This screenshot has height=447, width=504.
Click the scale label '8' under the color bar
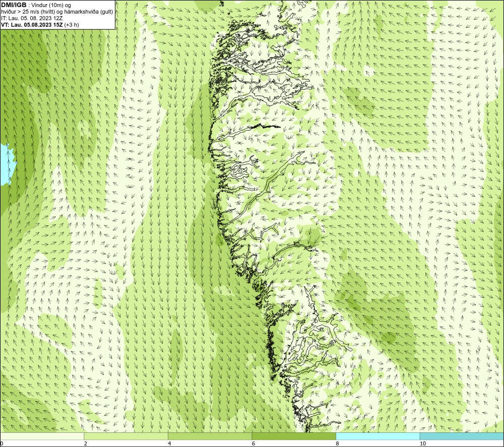click(x=337, y=444)
